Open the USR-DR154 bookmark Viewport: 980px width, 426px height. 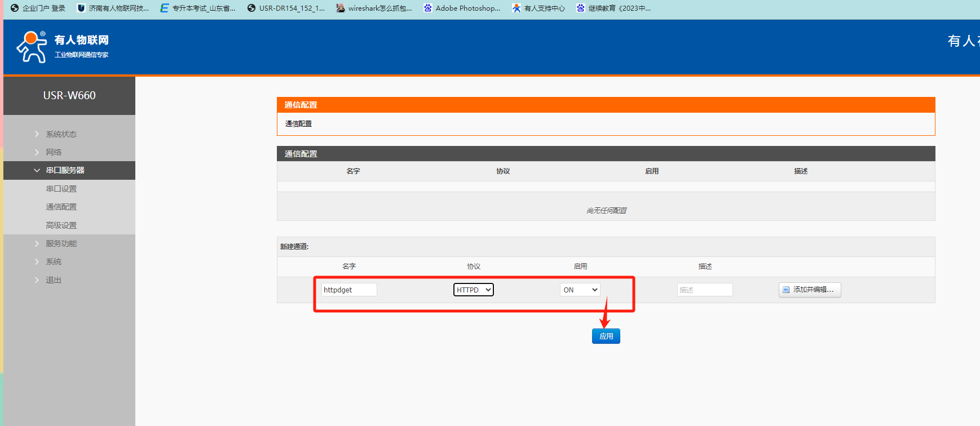286,8
